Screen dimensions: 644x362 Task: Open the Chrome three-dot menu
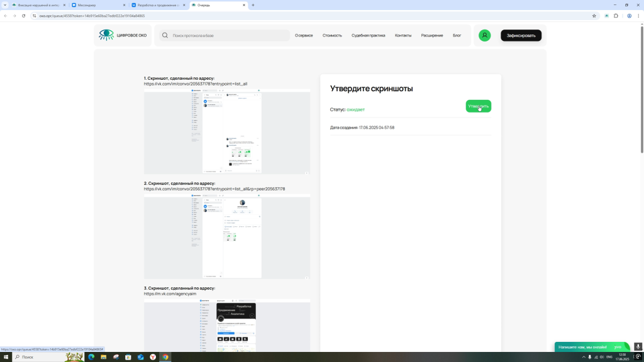(x=638, y=16)
